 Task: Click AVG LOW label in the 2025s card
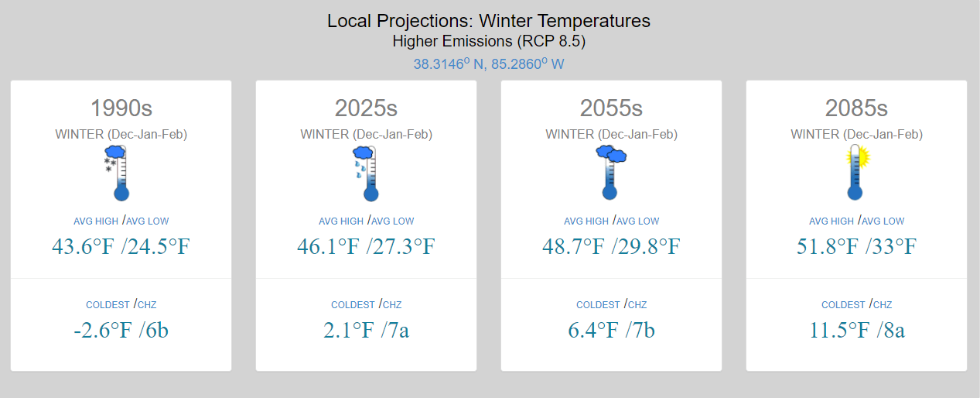point(393,221)
